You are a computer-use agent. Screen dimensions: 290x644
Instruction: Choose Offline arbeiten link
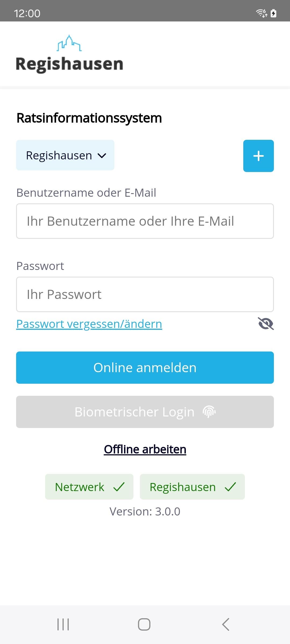145,449
